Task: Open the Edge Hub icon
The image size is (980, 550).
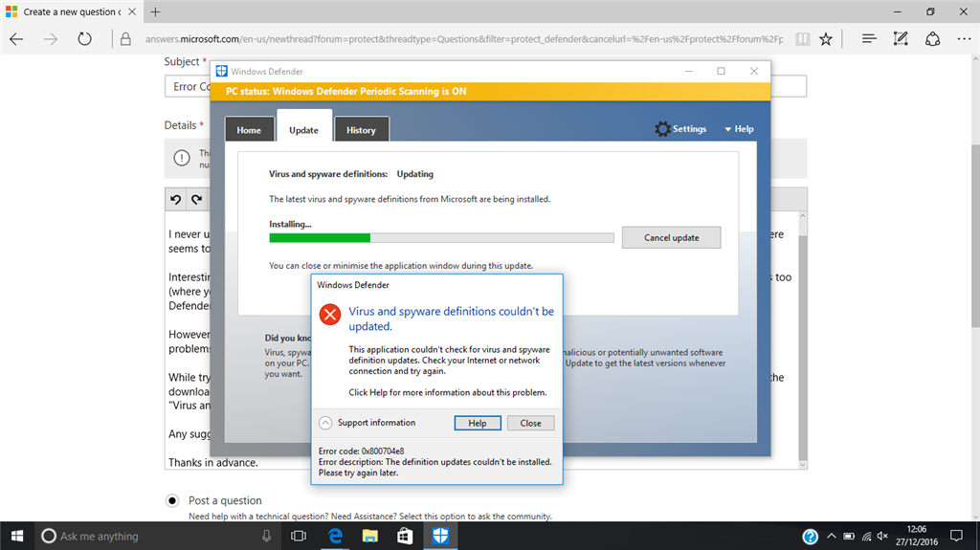Action: 869,39
